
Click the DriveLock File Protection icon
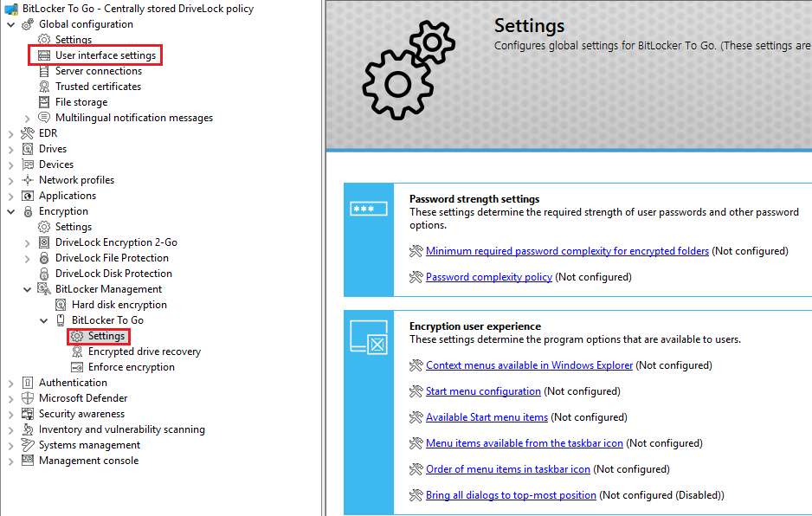coord(44,258)
